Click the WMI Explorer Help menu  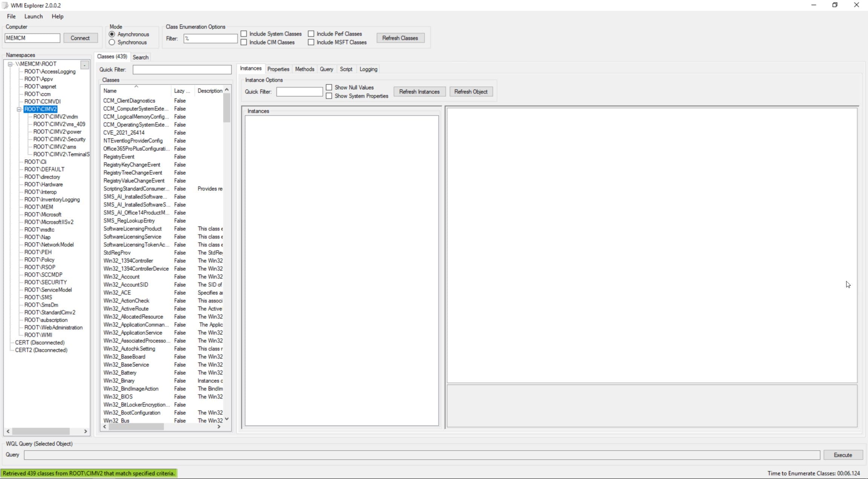(57, 16)
